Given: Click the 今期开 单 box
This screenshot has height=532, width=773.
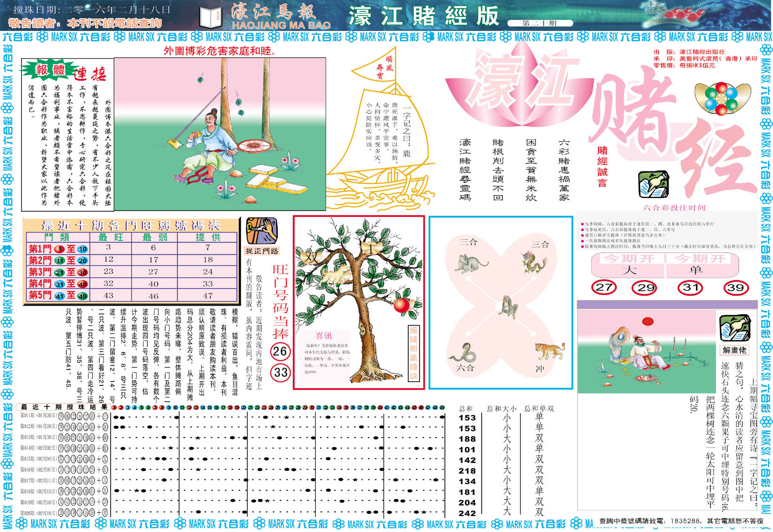Looking at the screenshot, I should [702, 266].
